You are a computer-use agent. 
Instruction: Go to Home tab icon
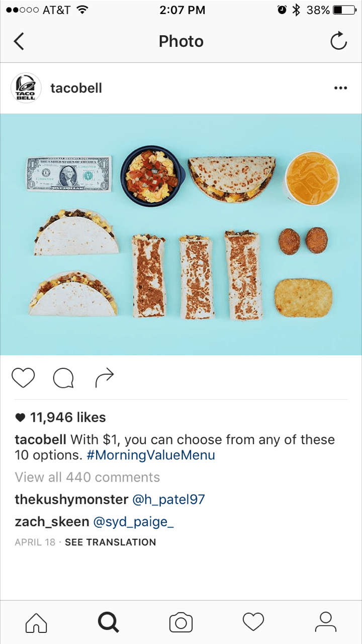coord(36,622)
